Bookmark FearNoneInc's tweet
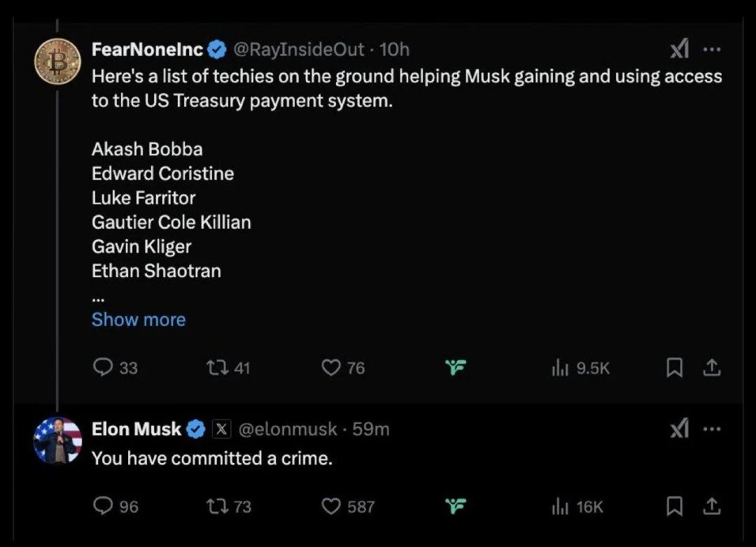The height and width of the screenshot is (547, 756). click(x=674, y=367)
